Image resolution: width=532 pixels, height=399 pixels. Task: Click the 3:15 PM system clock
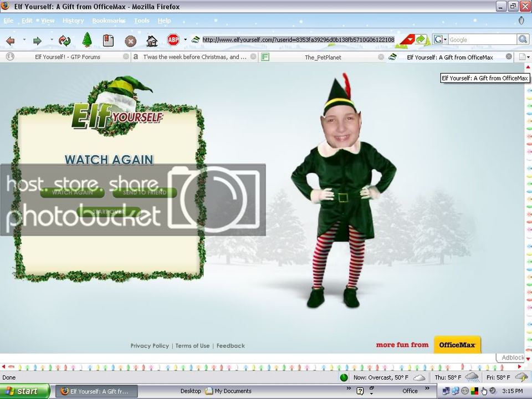[512, 391]
